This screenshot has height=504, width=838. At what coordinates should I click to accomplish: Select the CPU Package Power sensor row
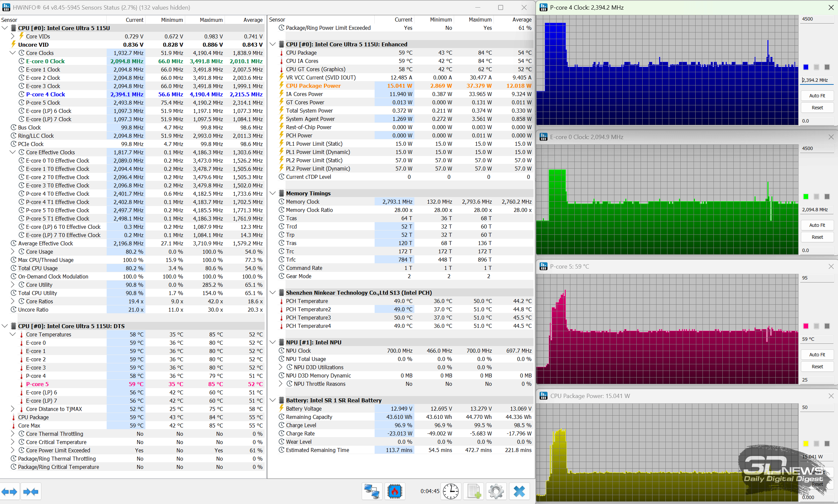[313, 86]
